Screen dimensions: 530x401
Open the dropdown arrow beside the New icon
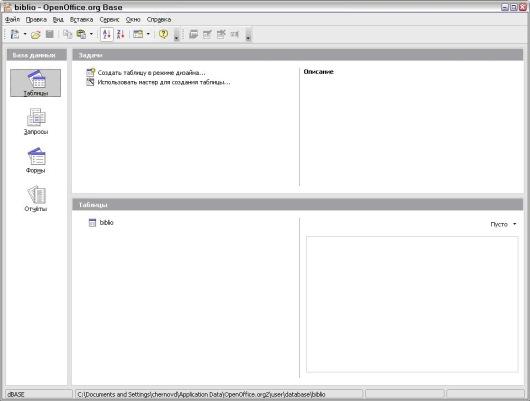pos(25,34)
